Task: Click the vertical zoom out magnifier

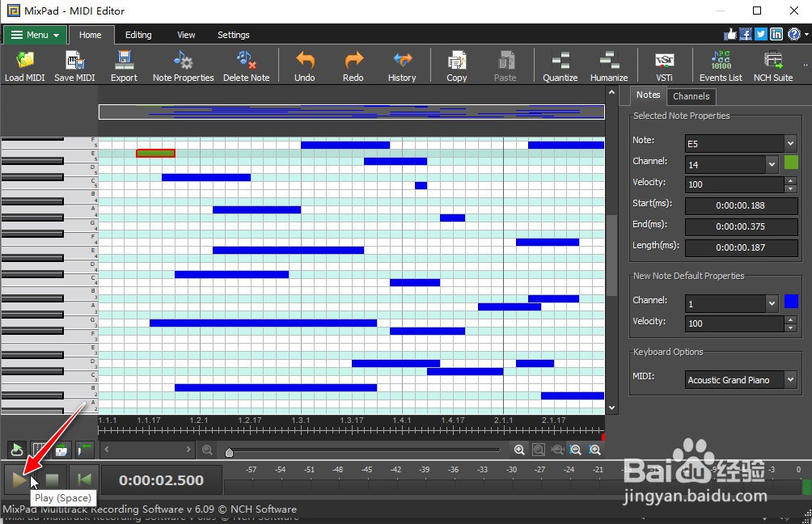Action: [x=575, y=450]
